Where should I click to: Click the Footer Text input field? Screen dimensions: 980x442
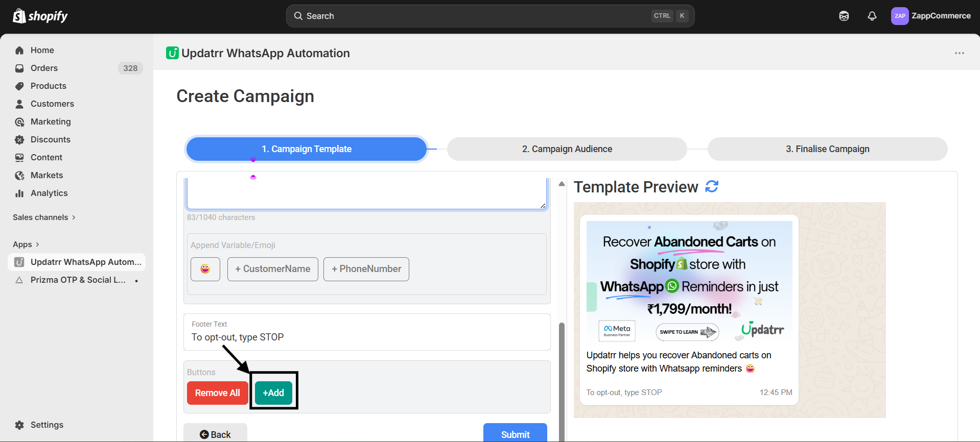tap(366, 337)
